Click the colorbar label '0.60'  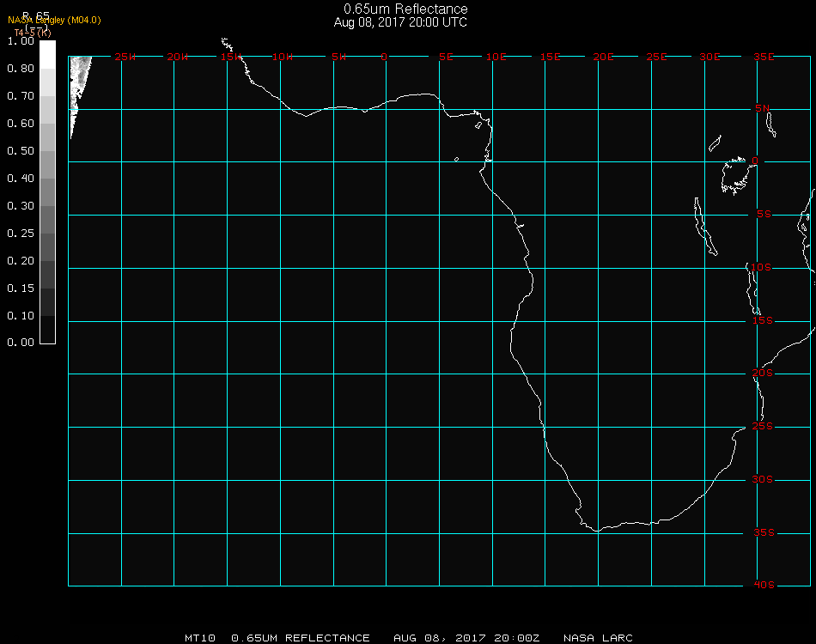[x=21, y=124]
